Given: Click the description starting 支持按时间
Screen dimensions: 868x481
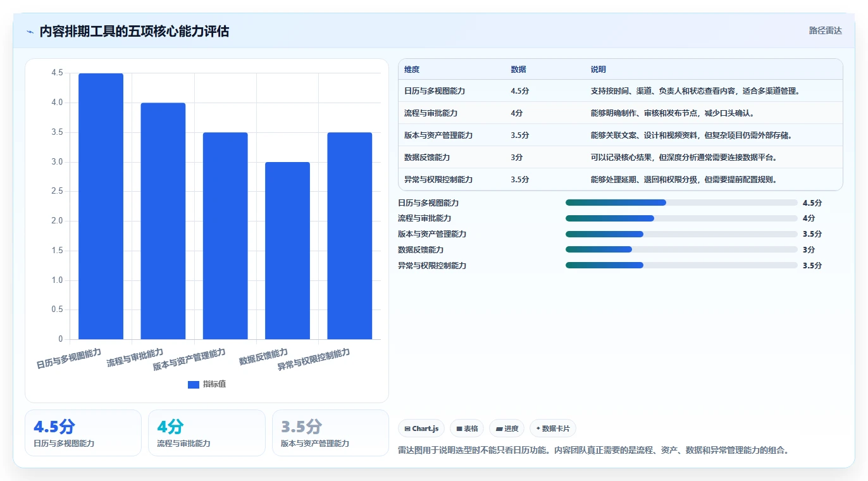Looking at the screenshot, I should pos(696,91).
